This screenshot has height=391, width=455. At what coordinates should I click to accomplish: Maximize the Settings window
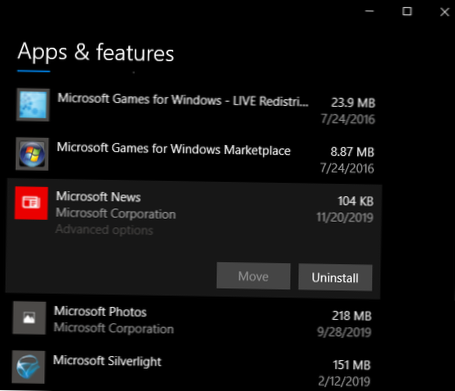(407, 11)
